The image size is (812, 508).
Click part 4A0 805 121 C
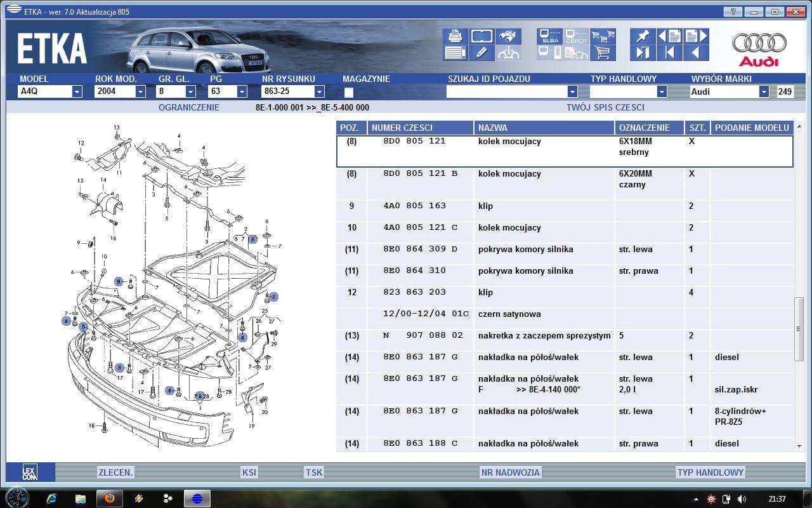tap(421, 227)
